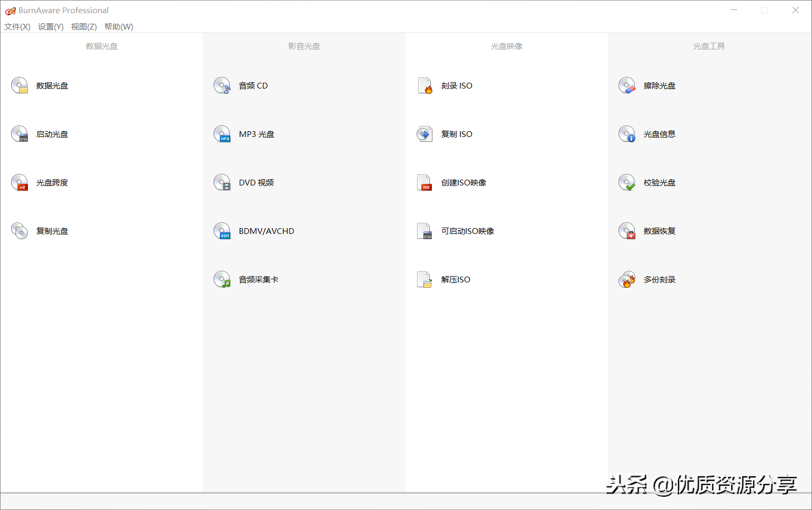Launch 刻录 ISO via its label

(x=457, y=86)
